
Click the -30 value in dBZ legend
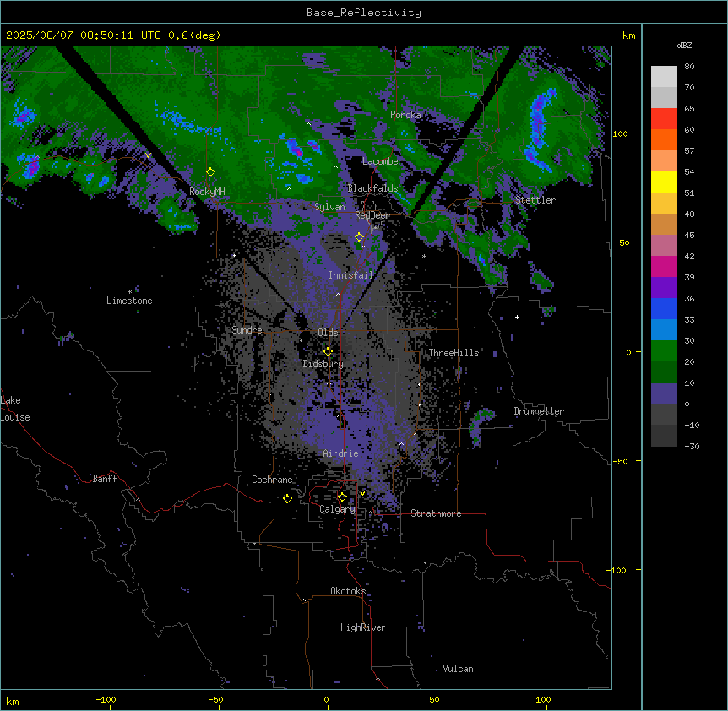click(692, 446)
